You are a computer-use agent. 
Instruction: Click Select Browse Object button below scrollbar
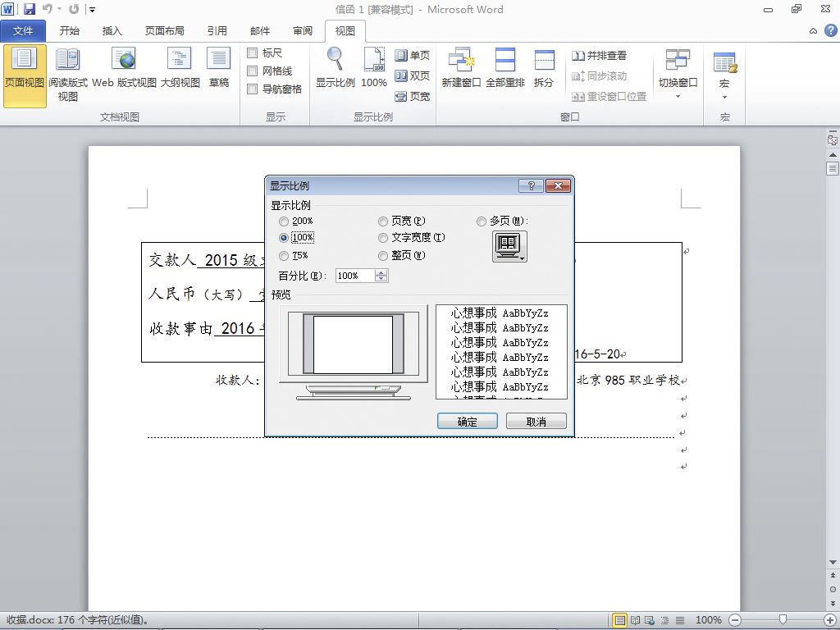(x=833, y=589)
